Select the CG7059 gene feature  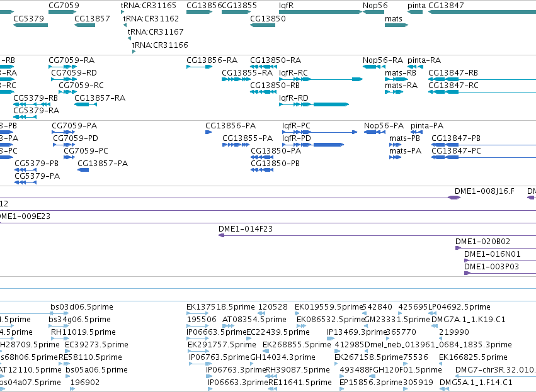coord(62,12)
